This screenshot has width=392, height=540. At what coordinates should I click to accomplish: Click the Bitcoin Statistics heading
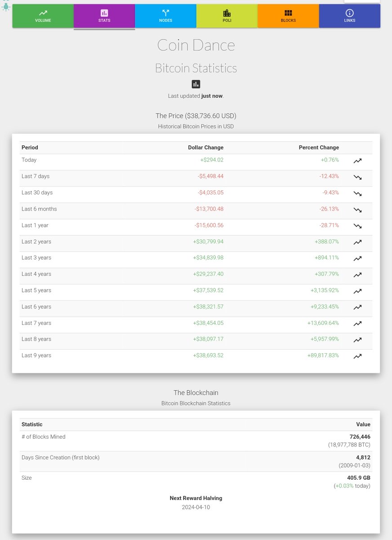tap(196, 68)
